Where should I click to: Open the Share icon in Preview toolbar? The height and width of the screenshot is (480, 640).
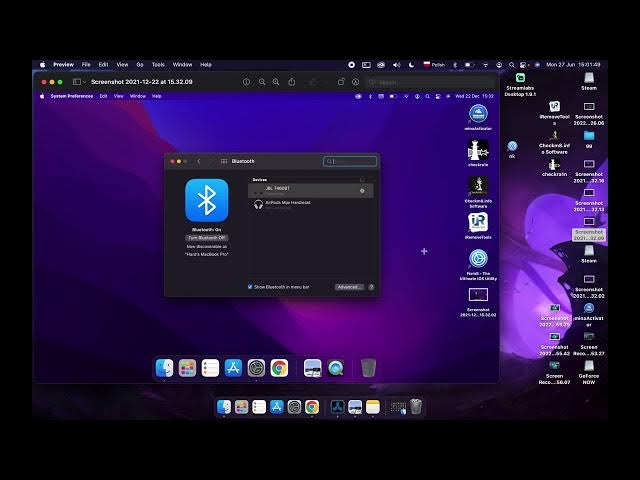292,82
